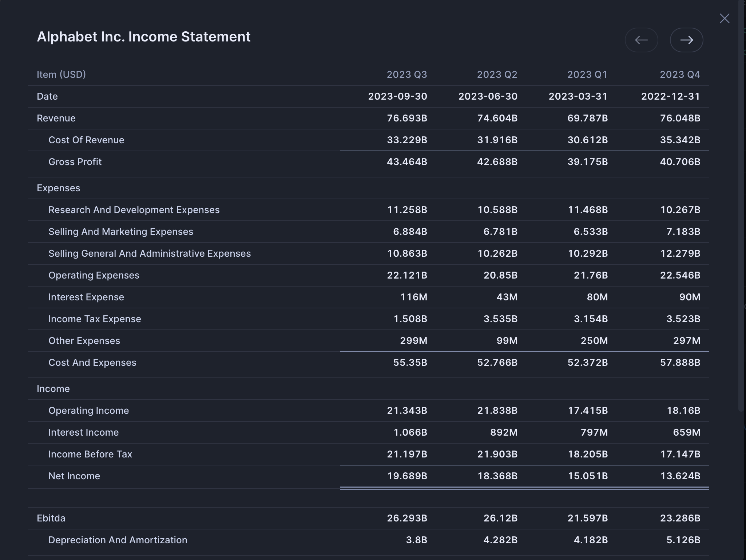Select the 2023 Q1 column header
Viewport: 746px width, 560px height.
click(587, 75)
